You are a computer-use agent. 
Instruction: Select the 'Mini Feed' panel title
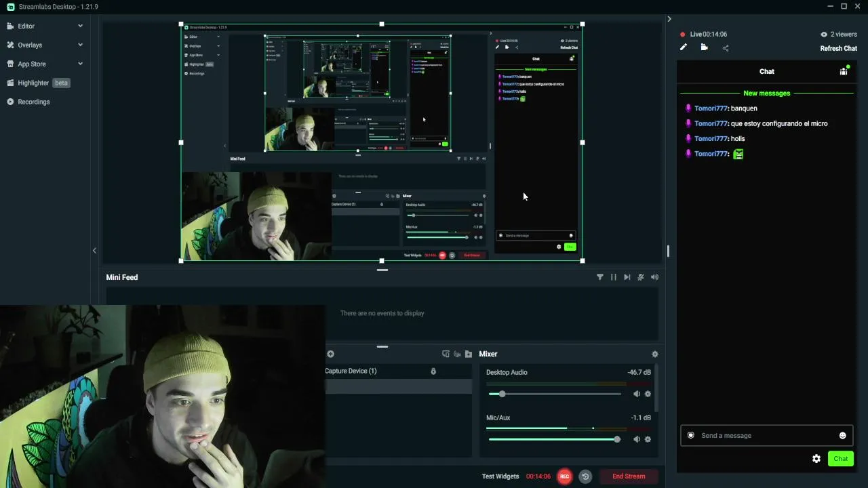tap(122, 277)
